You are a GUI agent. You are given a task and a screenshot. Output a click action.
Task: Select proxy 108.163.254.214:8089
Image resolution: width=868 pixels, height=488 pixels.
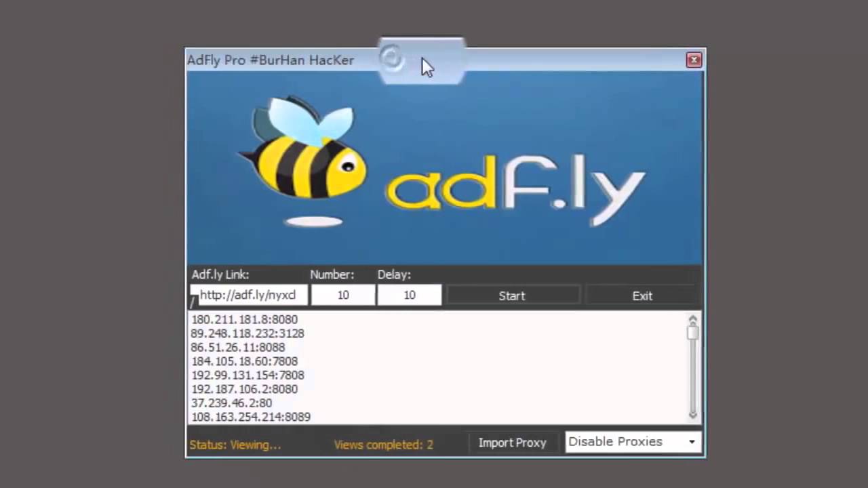[251, 417]
